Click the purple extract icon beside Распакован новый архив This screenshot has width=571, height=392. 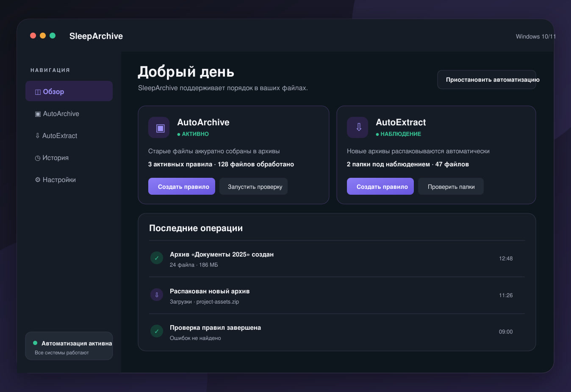tap(157, 295)
